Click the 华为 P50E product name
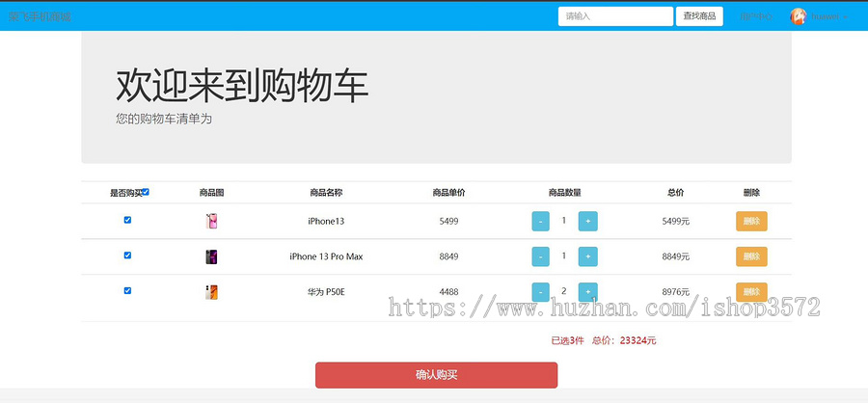The height and width of the screenshot is (403, 868). tap(326, 292)
